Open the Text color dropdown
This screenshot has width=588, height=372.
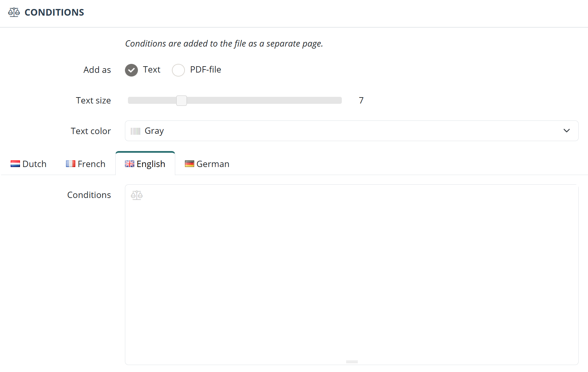pos(351,131)
